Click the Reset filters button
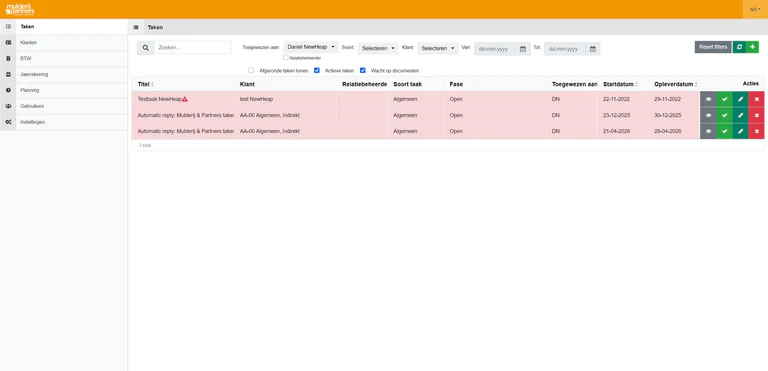Screen dimensions: 768x371 coord(713,47)
